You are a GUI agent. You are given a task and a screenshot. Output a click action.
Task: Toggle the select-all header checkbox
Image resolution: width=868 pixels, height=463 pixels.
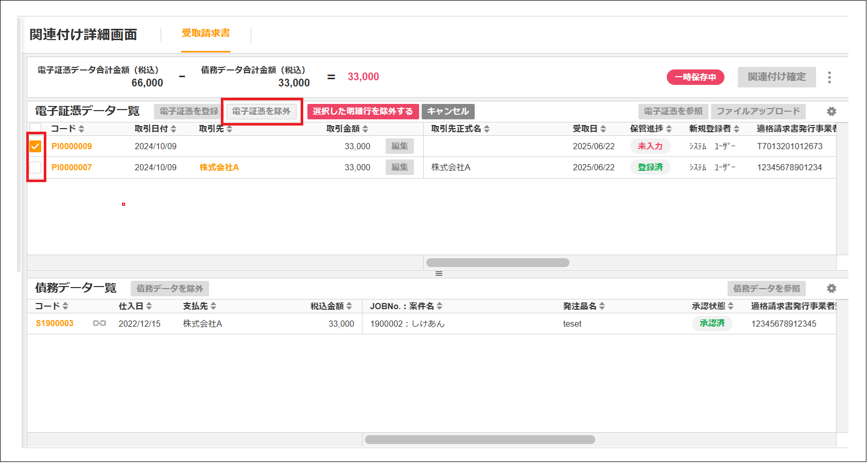[36, 128]
